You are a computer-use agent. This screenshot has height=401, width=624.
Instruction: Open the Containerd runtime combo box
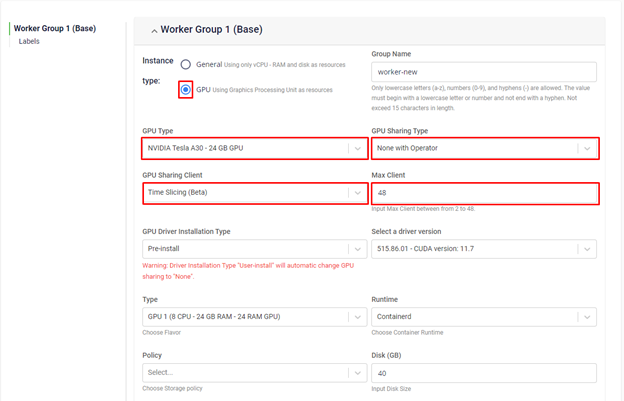click(x=473, y=317)
